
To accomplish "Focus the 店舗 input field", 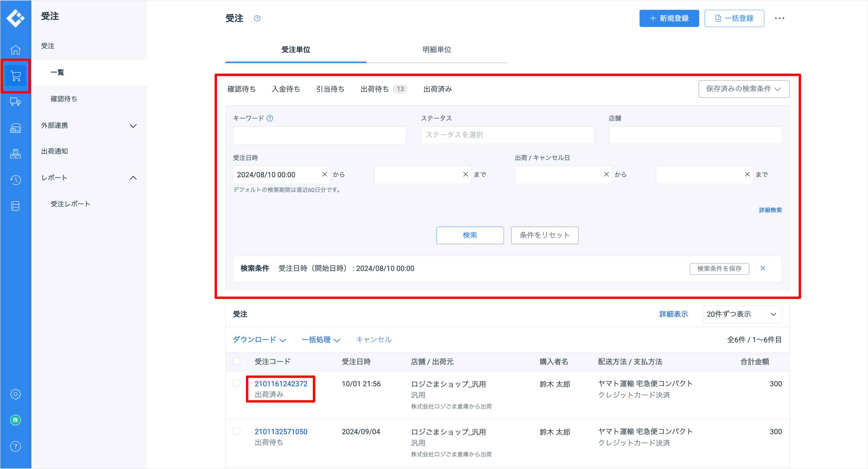I will tap(695, 135).
